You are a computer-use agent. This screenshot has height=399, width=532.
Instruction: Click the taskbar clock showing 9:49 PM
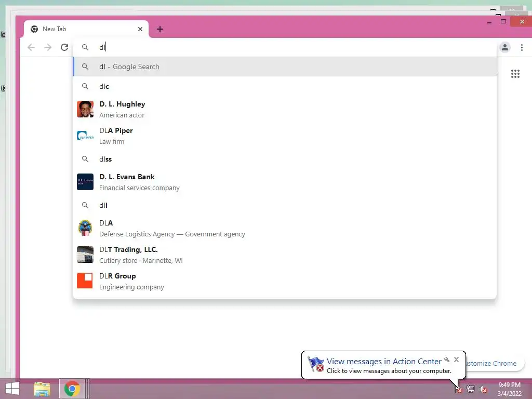509,389
